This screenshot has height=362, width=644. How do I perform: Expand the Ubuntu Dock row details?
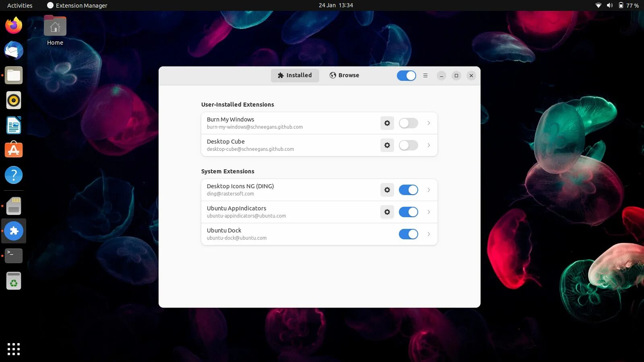(429, 234)
